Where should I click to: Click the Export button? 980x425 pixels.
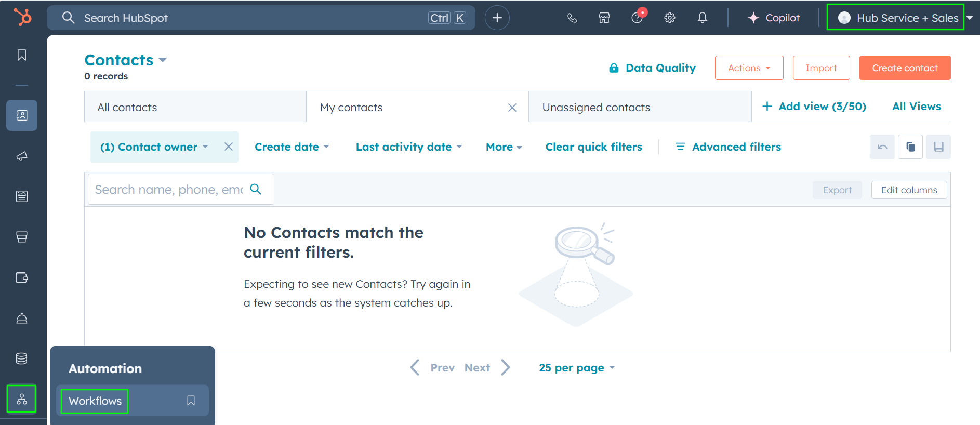point(837,190)
